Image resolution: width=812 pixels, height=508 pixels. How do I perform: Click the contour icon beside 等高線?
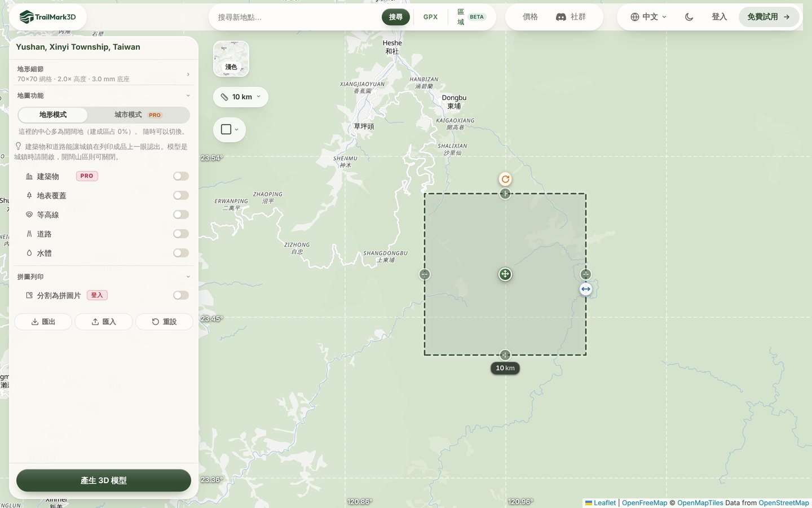tap(29, 214)
